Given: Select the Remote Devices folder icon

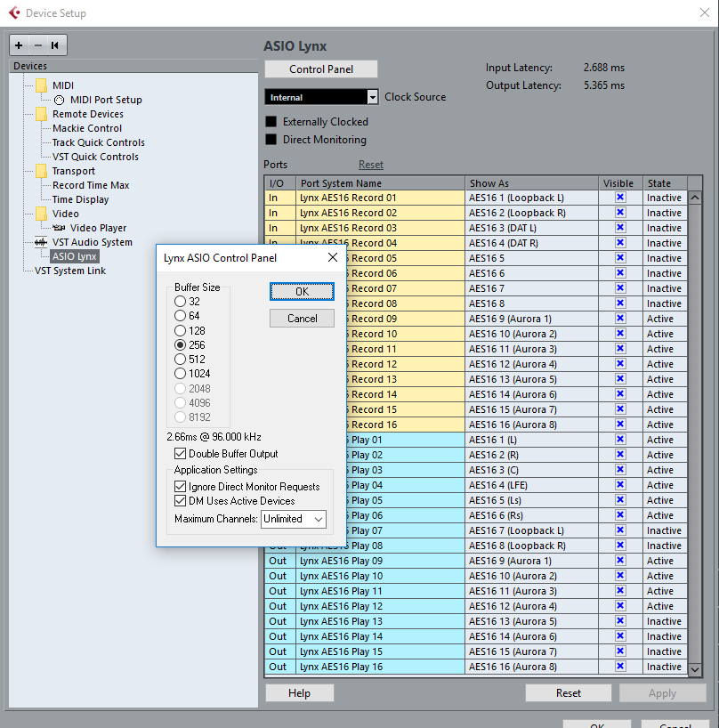Looking at the screenshot, I should pos(41,114).
